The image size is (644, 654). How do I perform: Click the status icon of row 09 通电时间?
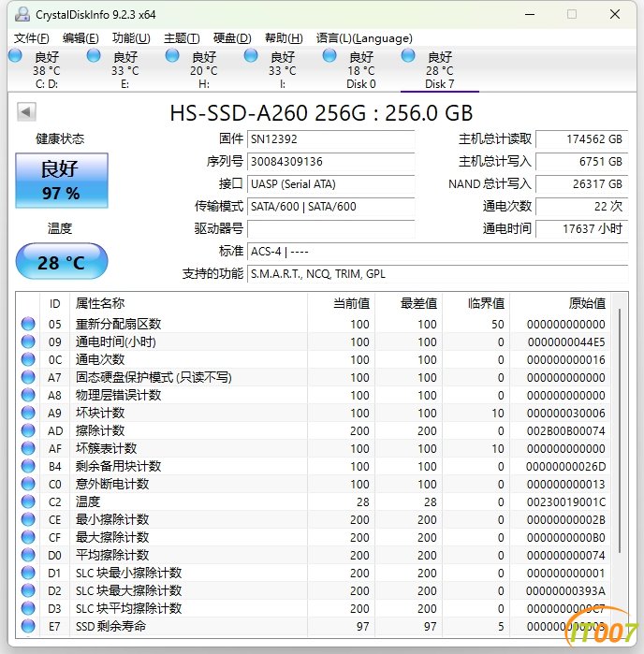[28, 342]
